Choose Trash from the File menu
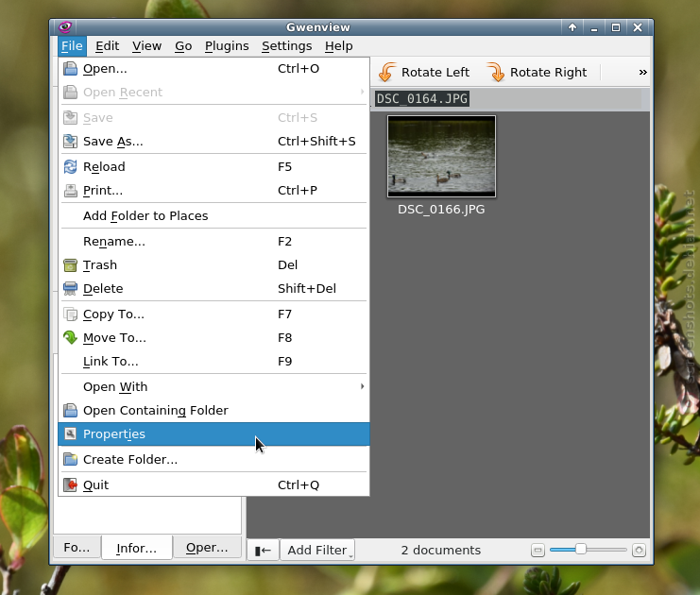Viewport: 700px width, 595px height. (213, 265)
